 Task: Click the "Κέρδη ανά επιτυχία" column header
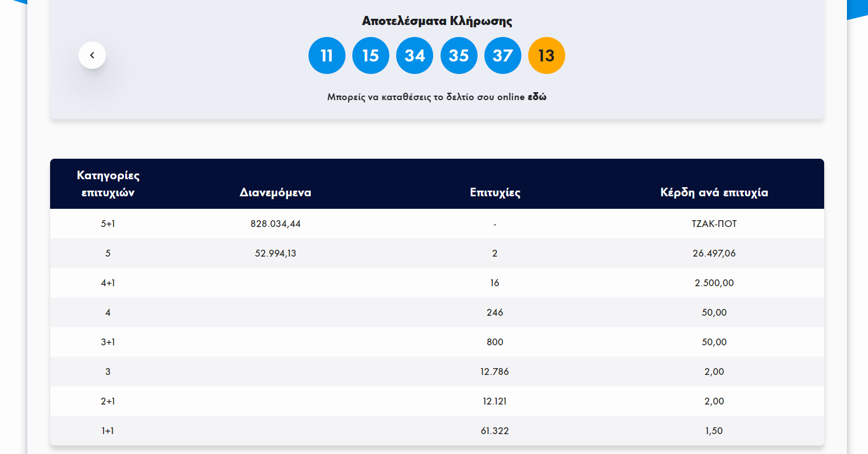pyautogui.click(x=714, y=192)
